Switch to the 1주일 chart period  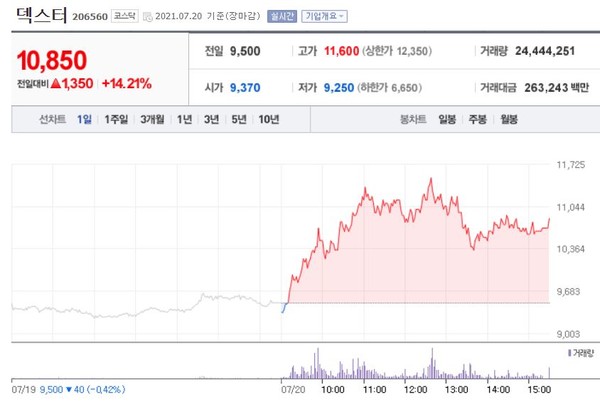pos(116,120)
